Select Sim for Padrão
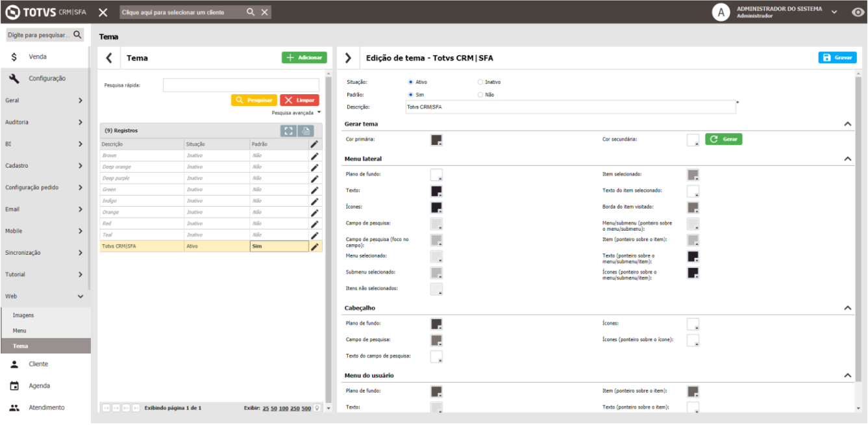The width and height of the screenshot is (868, 425). (411, 94)
